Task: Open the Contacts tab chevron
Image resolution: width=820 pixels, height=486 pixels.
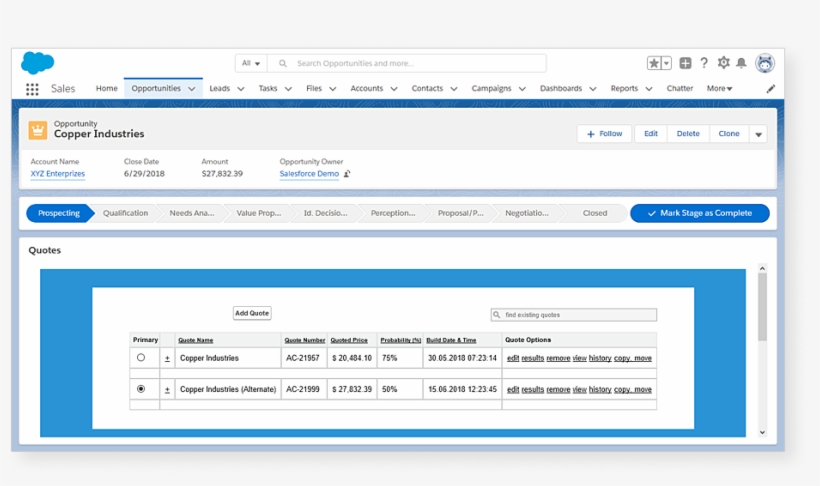Action: (x=454, y=89)
